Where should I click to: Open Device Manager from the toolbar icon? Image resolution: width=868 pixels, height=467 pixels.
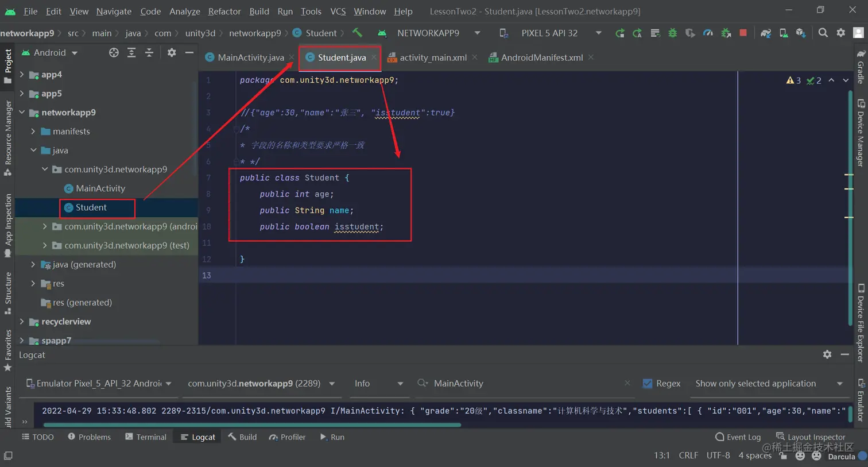(x=784, y=33)
